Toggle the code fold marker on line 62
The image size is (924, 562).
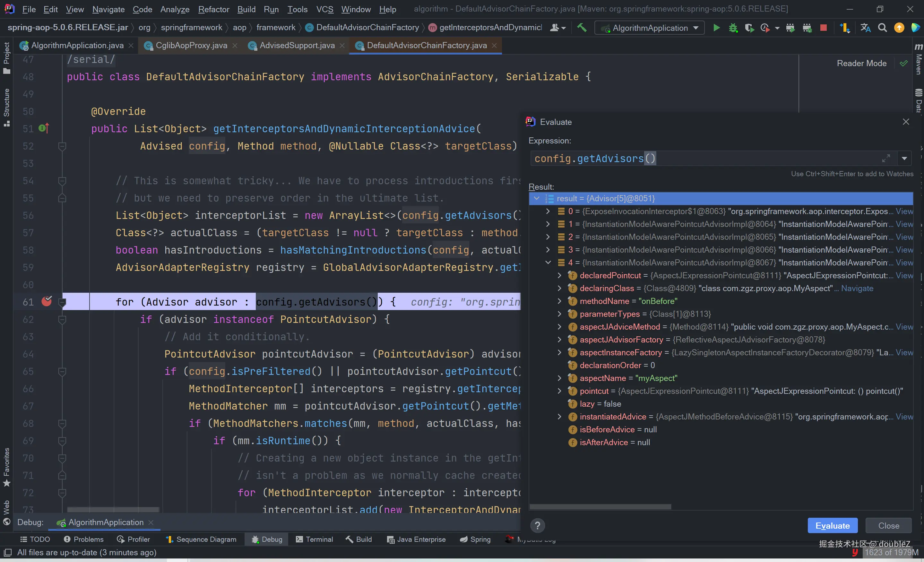(63, 319)
